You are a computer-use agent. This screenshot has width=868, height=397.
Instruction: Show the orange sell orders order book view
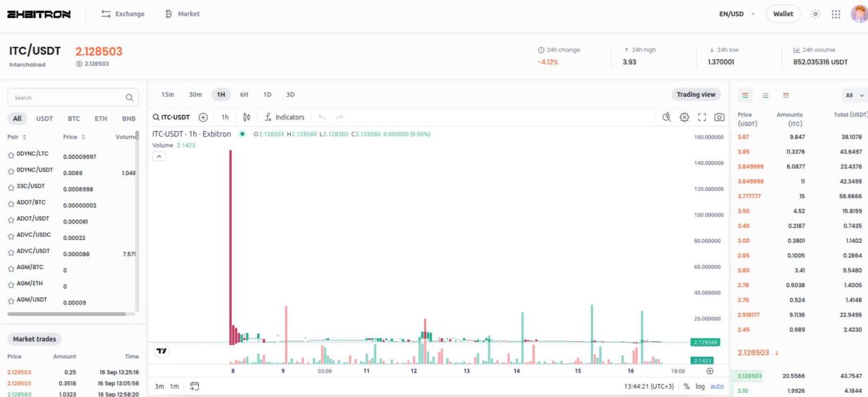pos(786,95)
